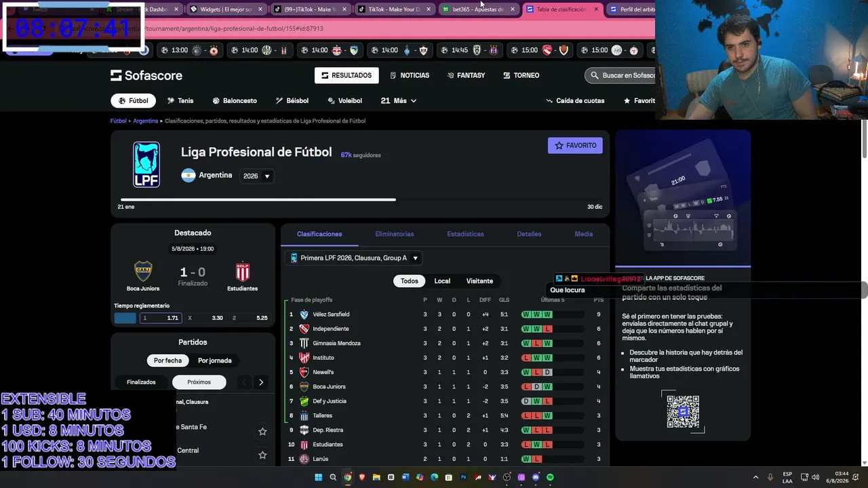Toggle the FAVORITO button for the league
Image resolution: width=868 pixels, height=488 pixels.
pos(575,145)
